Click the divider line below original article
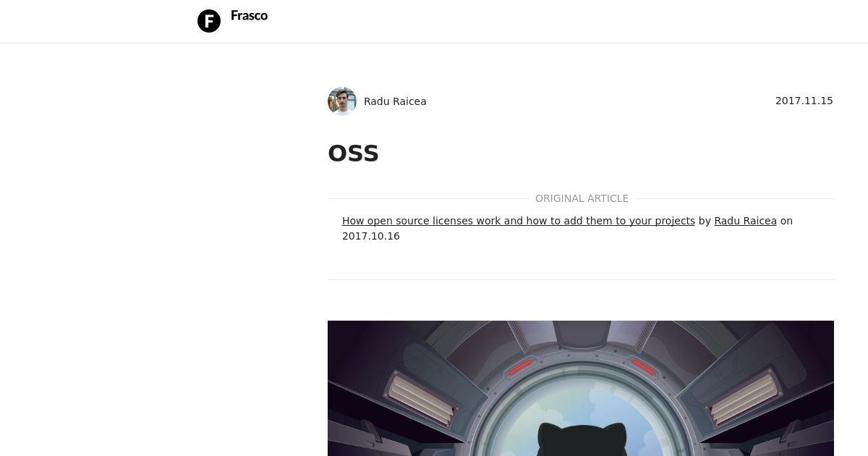Image resolution: width=868 pixels, height=456 pixels. (581, 279)
